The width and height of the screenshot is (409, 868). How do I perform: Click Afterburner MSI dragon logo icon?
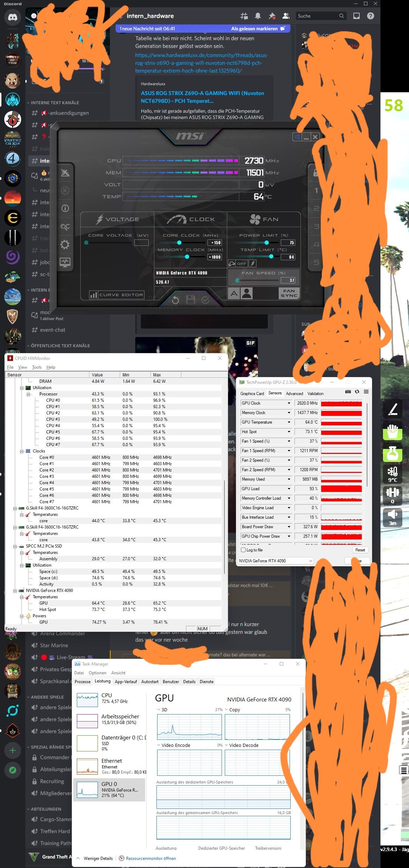[x=65, y=173]
